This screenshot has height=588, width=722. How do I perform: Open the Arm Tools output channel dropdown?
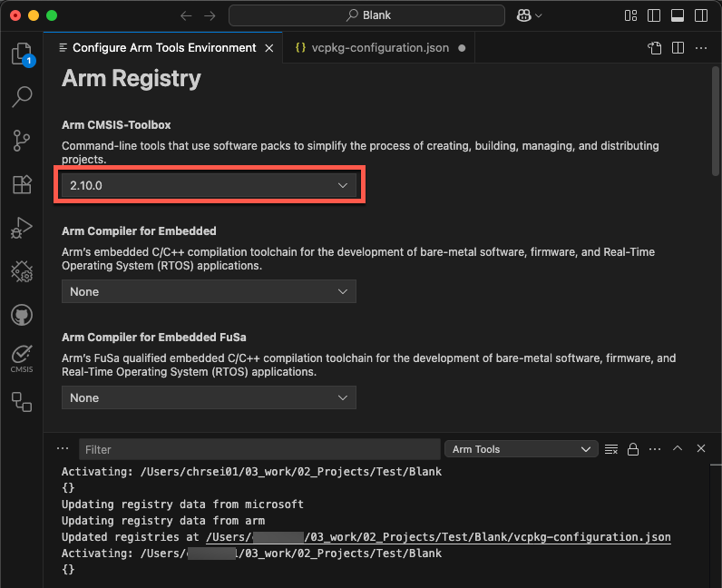tap(521, 449)
